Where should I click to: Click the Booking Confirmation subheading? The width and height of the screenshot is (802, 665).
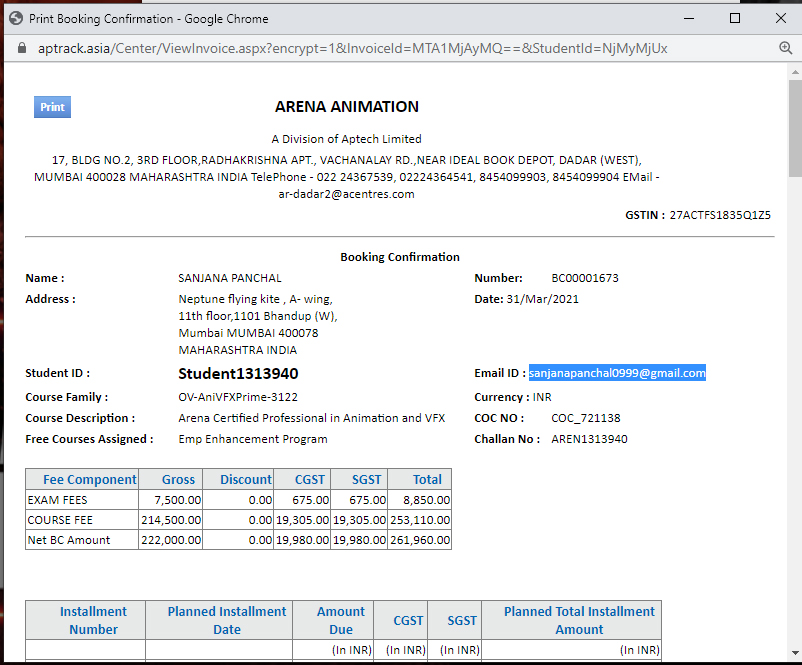click(x=400, y=257)
